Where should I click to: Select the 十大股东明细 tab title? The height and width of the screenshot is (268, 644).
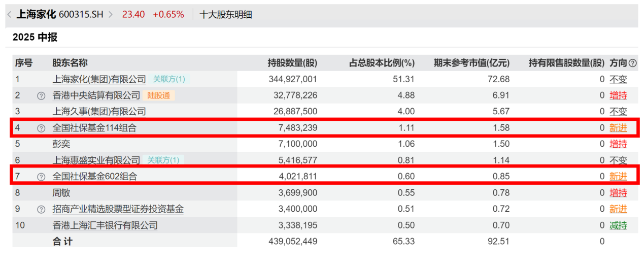(226, 15)
